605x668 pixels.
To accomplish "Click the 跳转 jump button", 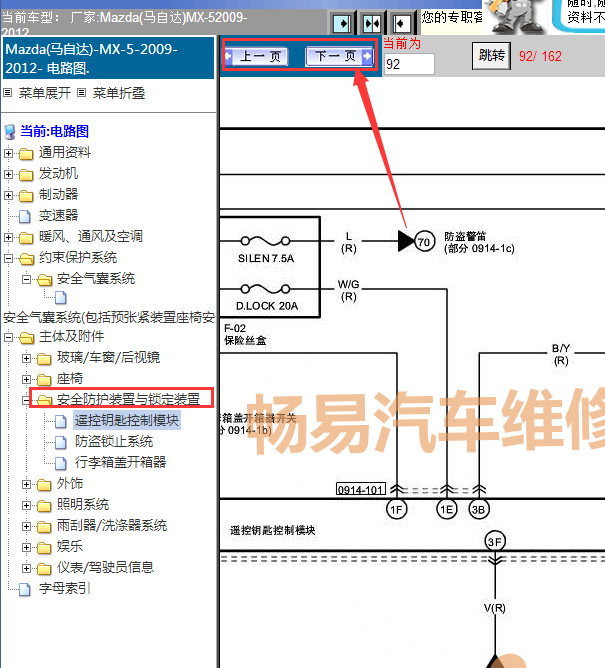I will (491, 55).
